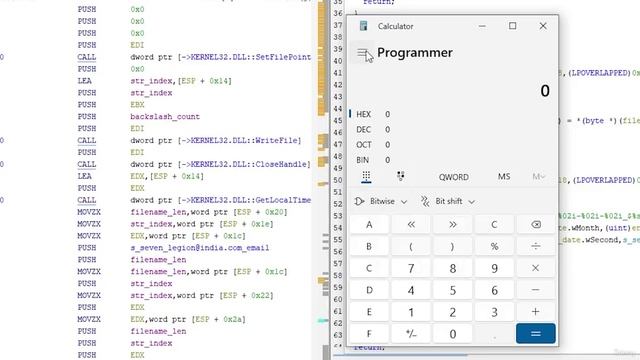The image size is (640, 360).
Task: Click line number 45 in decompiler
Action: pos(337,120)
